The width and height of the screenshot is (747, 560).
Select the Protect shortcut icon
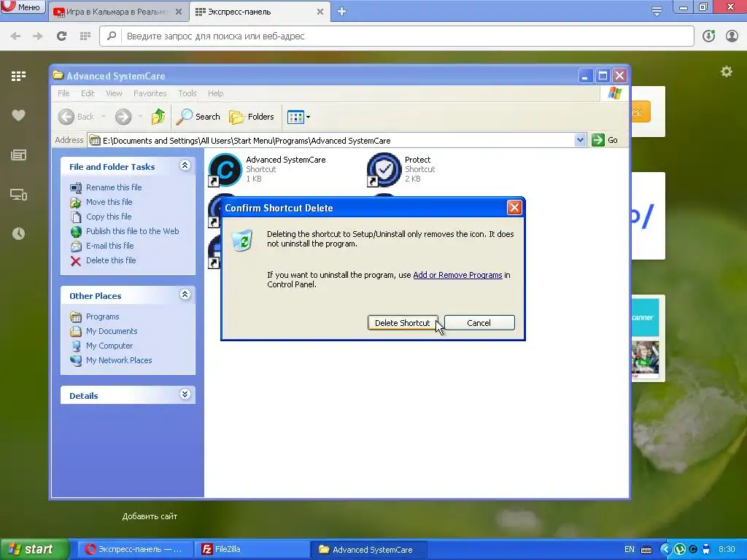(384, 169)
